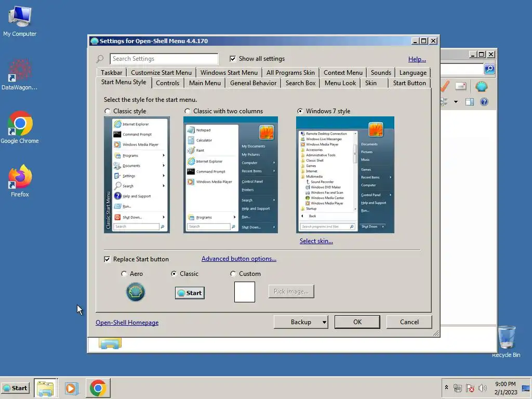Click the Windows 7 style preview thumbnail
The width and height of the screenshot is (532, 399).
[x=345, y=175]
